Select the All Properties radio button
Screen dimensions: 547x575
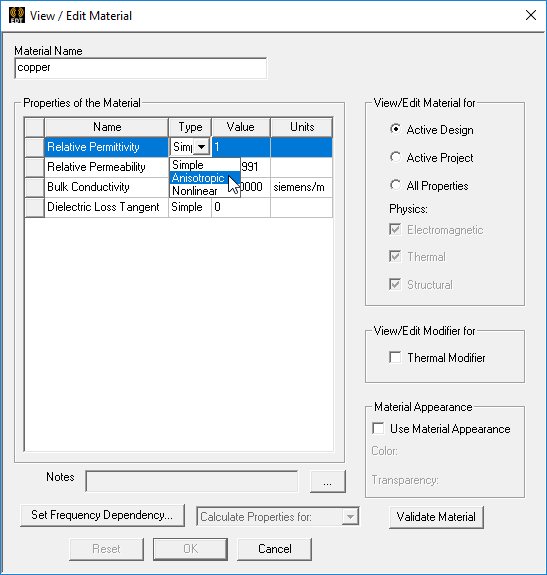click(395, 185)
